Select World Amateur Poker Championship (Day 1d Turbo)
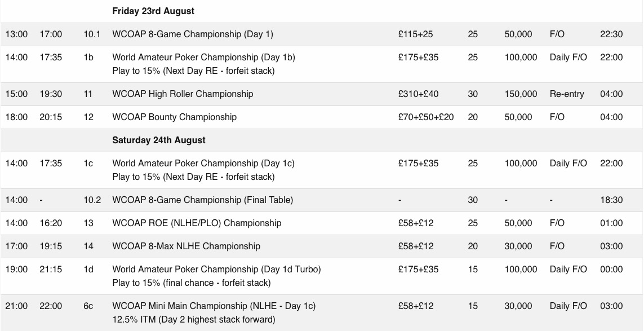 [x=217, y=270]
